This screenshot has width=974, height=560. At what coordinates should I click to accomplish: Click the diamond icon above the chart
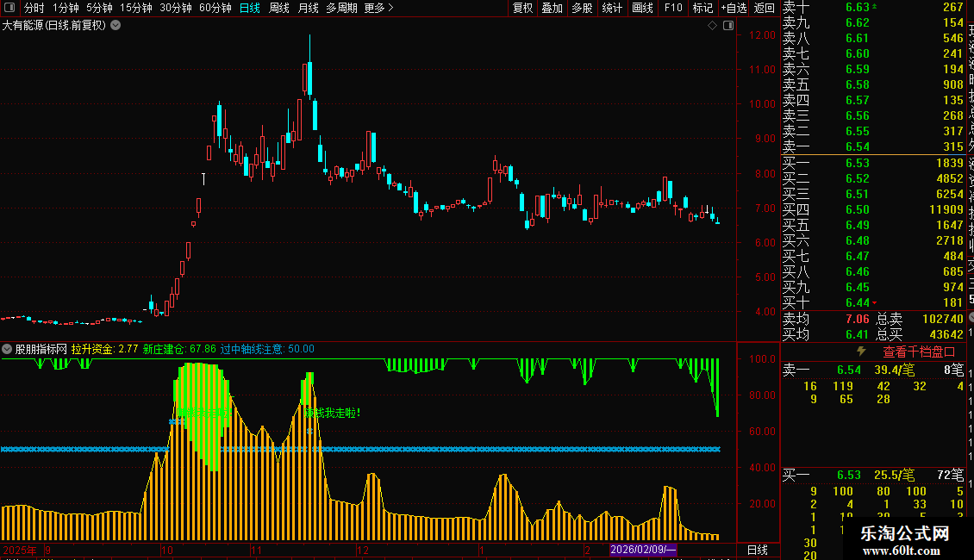tap(713, 26)
